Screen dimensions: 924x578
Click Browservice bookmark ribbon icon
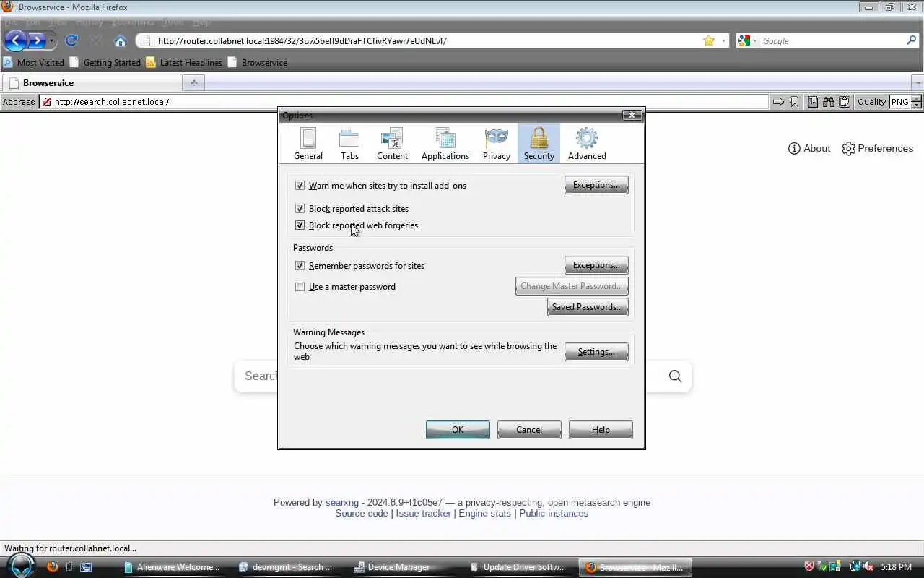(794, 102)
